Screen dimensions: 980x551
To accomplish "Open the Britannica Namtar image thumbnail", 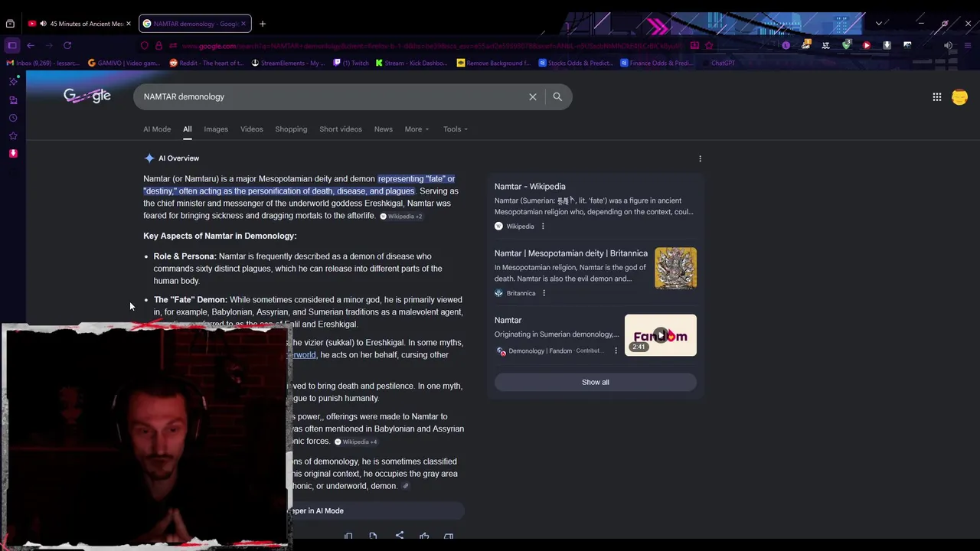I will (x=675, y=268).
